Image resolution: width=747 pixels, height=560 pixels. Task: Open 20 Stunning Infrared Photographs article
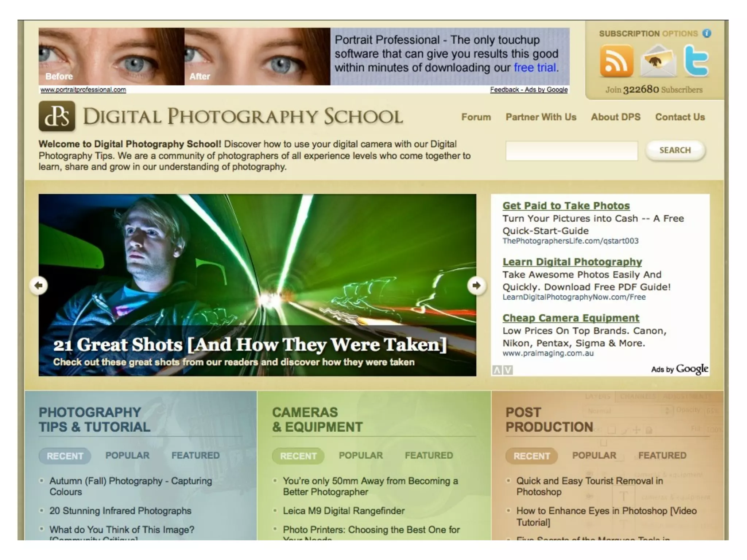[120, 511]
